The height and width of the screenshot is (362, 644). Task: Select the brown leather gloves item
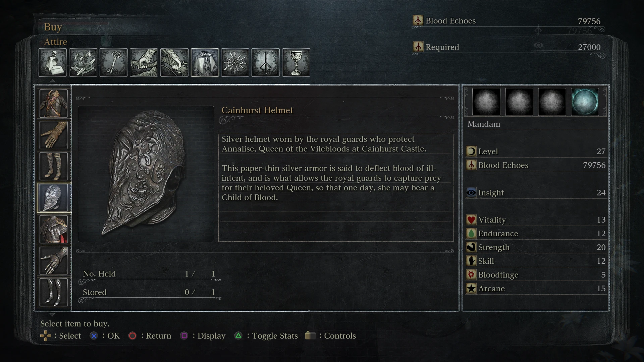tap(54, 135)
